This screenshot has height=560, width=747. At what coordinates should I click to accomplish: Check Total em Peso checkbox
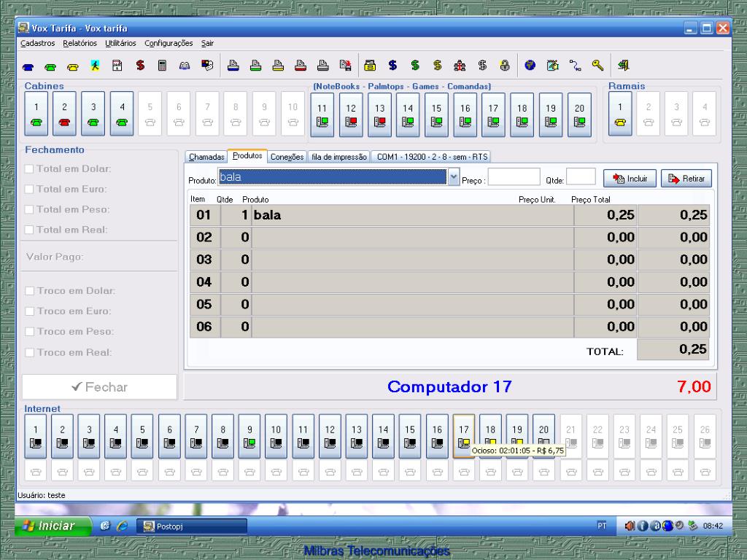click(29, 209)
